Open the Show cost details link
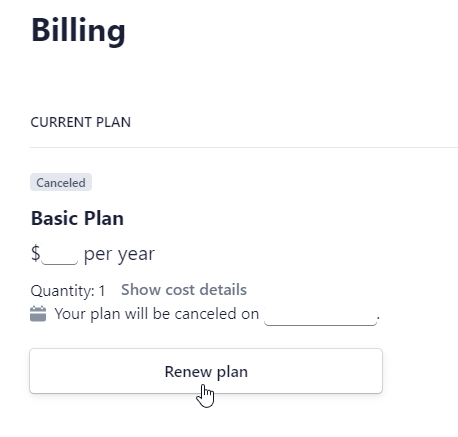The height and width of the screenshot is (437, 458). point(184,290)
